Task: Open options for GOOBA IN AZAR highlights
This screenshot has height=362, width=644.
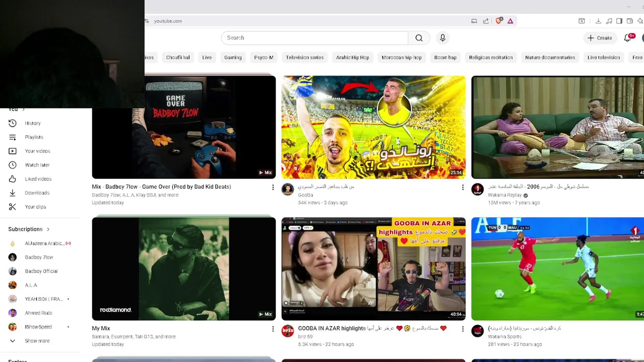Action: 462,329
